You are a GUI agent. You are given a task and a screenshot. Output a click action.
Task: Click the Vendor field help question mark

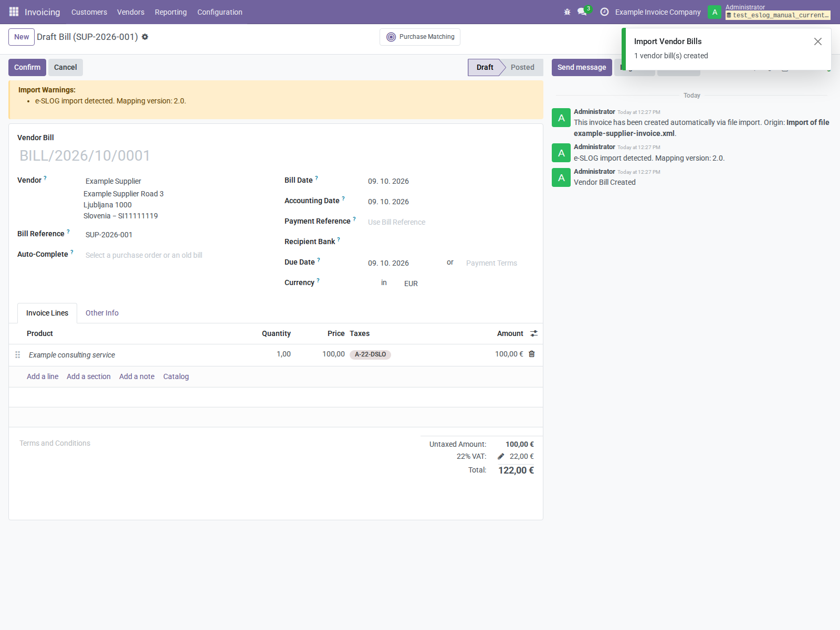[45, 178]
